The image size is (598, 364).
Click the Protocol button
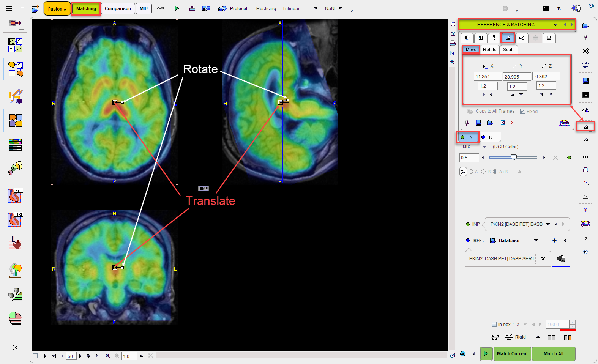(233, 8)
